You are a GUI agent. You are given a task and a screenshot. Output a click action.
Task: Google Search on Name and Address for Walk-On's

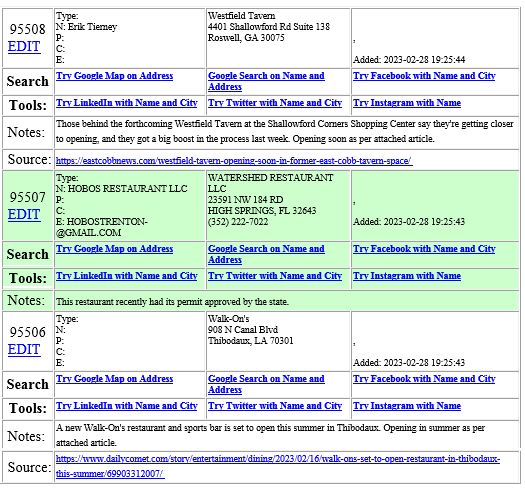pyautogui.click(x=266, y=384)
